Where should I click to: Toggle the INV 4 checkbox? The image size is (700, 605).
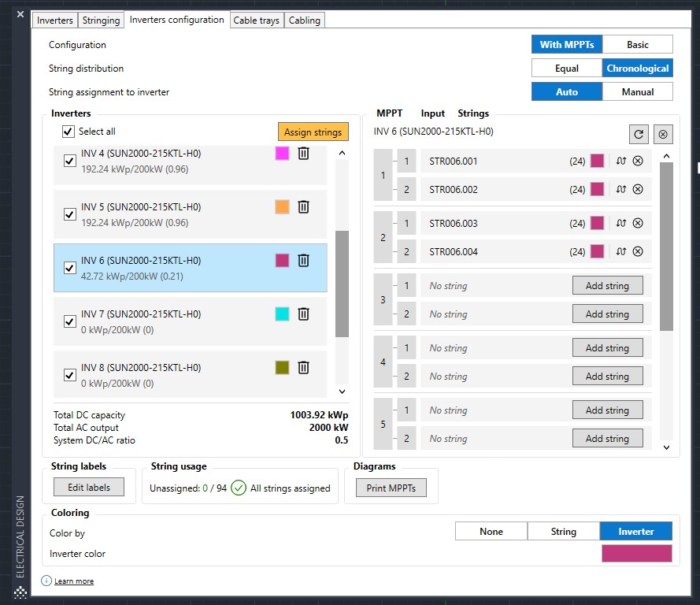pos(69,161)
